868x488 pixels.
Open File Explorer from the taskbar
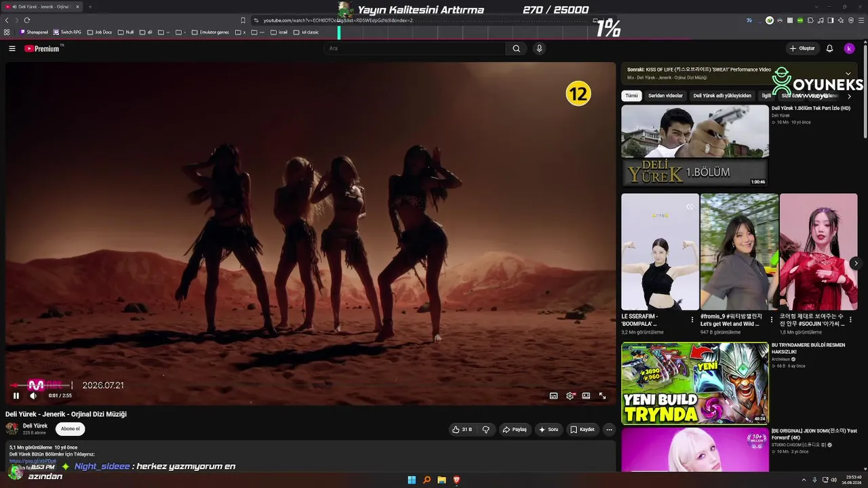[441, 480]
